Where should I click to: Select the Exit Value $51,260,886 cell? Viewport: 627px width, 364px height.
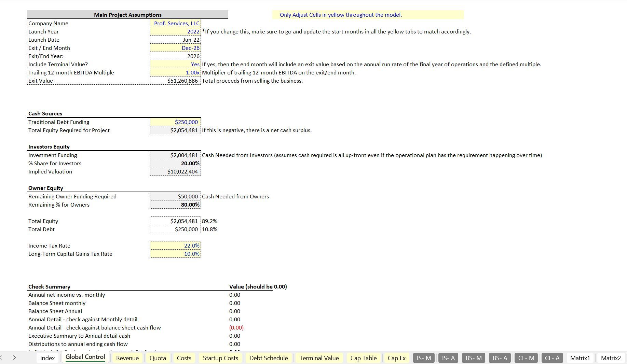175,81
